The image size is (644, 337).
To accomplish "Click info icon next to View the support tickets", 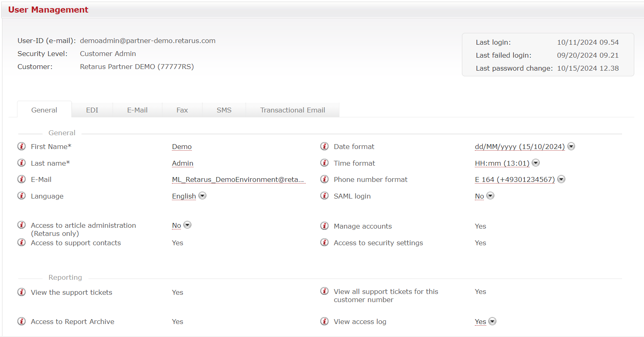I will tap(21, 292).
